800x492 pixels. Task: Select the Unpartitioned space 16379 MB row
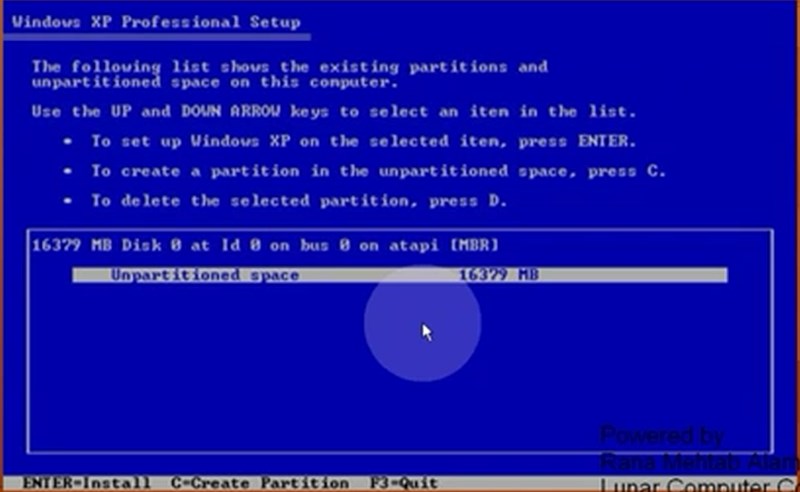click(x=400, y=275)
